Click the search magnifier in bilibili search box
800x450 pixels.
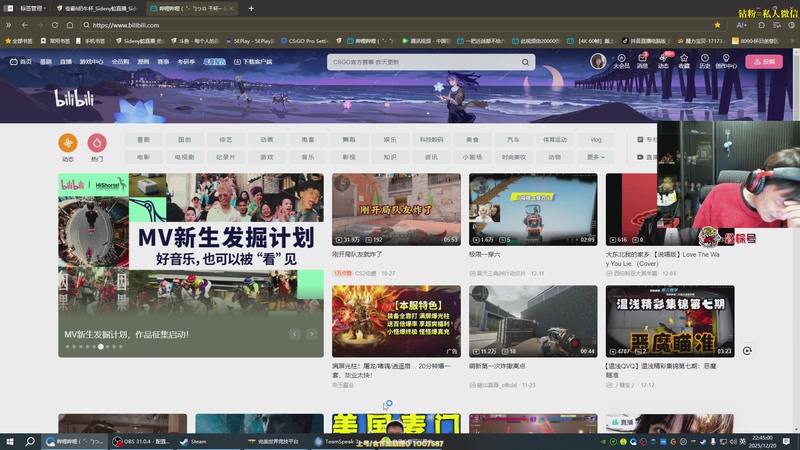point(525,62)
